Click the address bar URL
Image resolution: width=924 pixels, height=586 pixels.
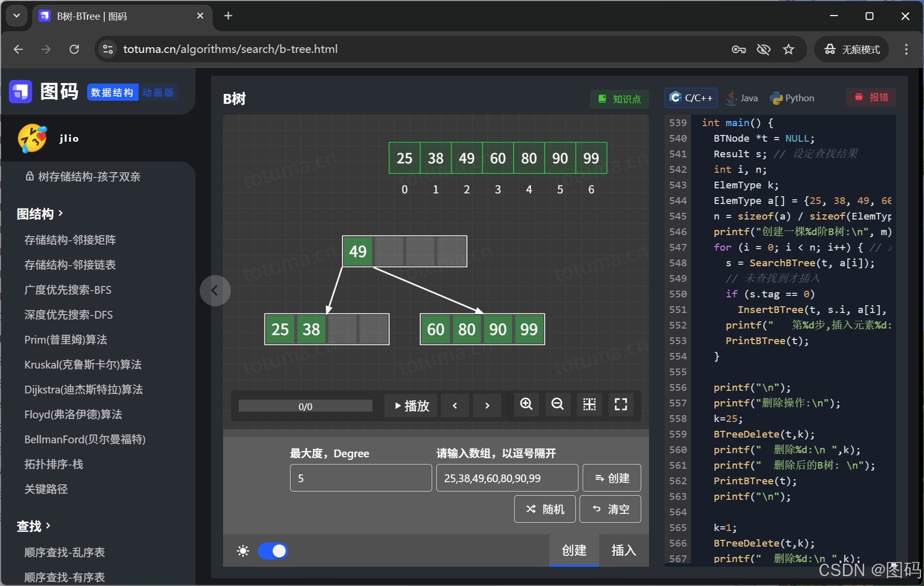tap(230, 49)
